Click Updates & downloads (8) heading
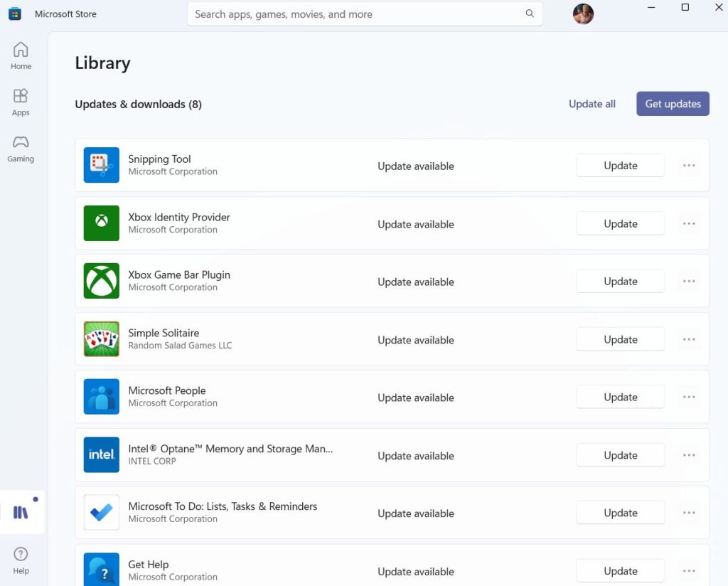728x586 pixels. (x=139, y=104)
